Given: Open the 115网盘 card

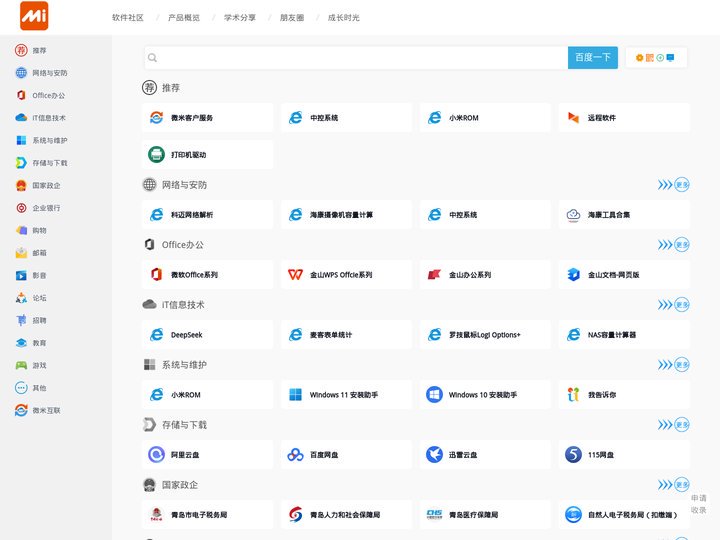Looking at the screenshot, I should 624,455.
